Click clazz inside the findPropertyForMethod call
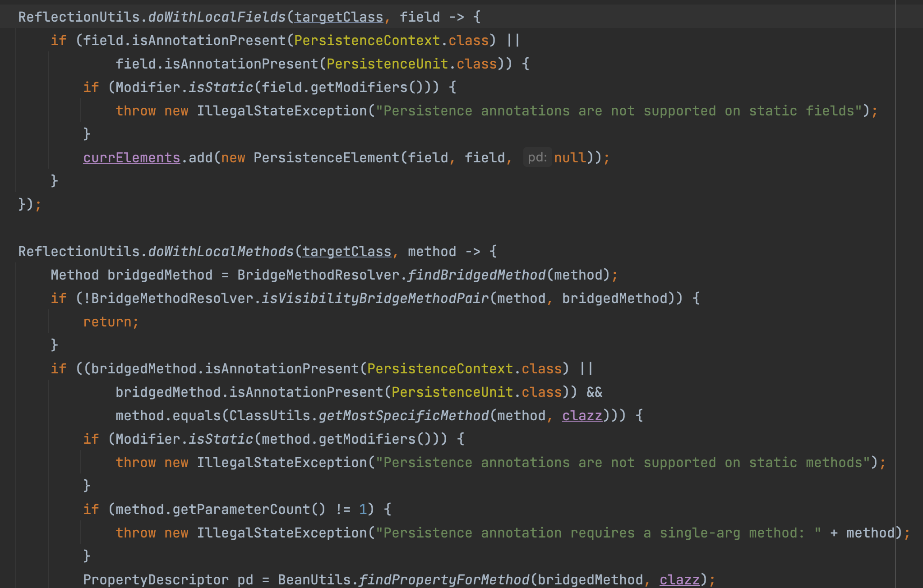Screen dimensions: 923x588 (679, 579)
